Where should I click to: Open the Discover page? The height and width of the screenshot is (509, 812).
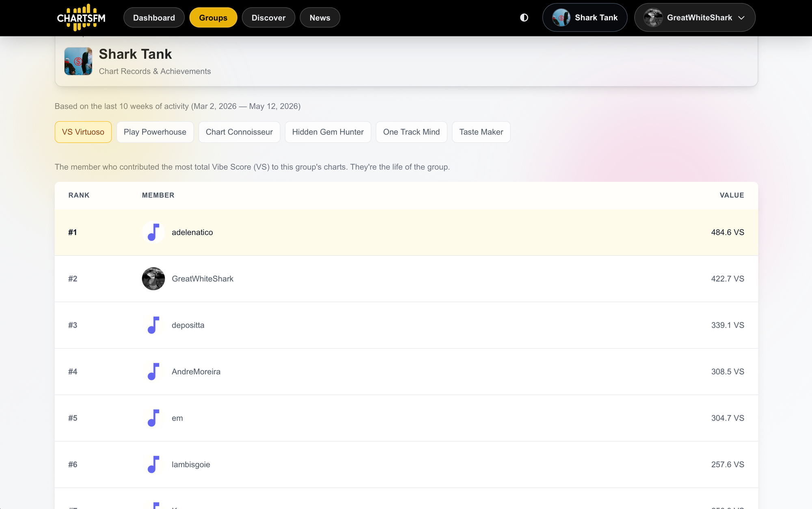[x=268, y=17]
